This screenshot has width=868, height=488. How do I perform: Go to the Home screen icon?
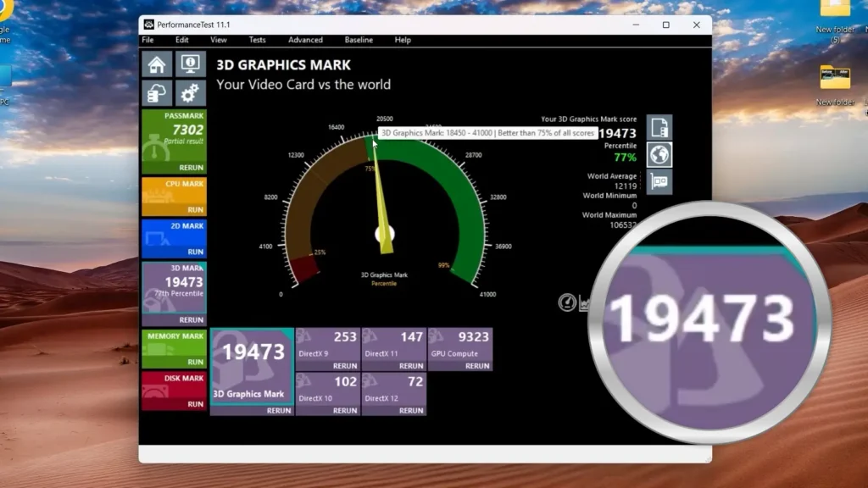(157, 64)
